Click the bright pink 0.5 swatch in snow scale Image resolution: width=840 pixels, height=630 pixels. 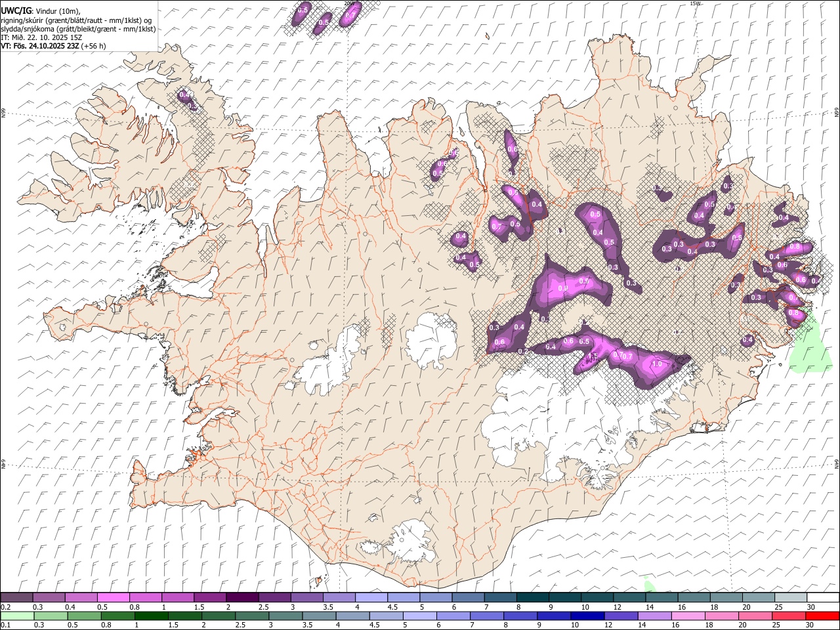coord(113,597)
